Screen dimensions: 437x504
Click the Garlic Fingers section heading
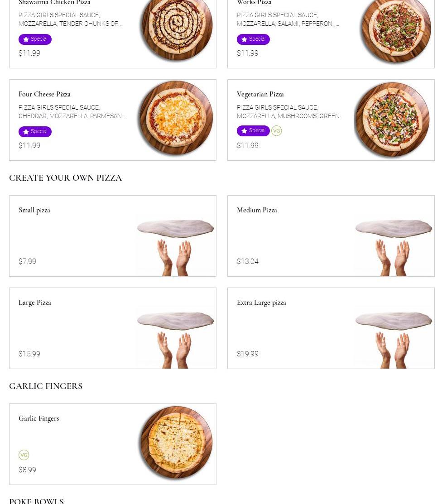(46, 386)
